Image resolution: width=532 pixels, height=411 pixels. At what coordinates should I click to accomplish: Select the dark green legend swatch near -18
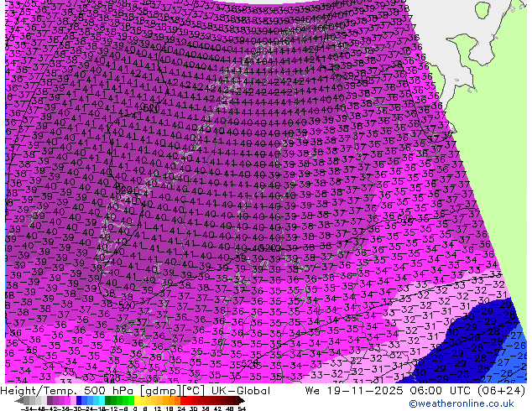coord(108,400)
